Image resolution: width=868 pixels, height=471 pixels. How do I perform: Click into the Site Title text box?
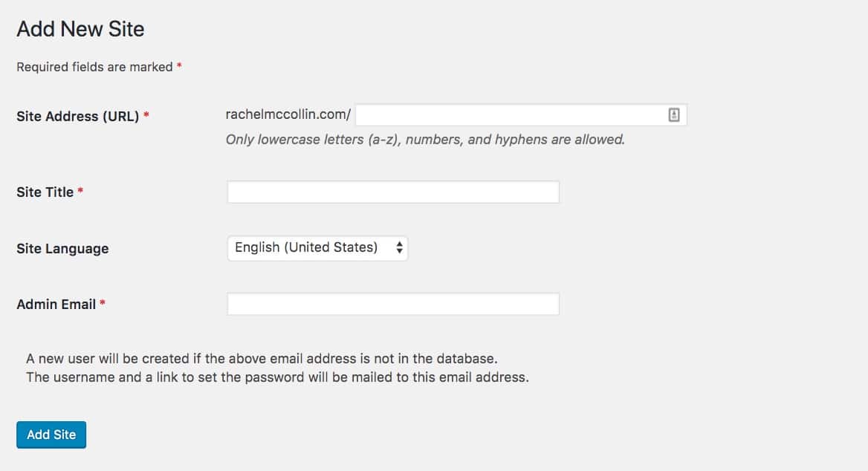(392, 192)
